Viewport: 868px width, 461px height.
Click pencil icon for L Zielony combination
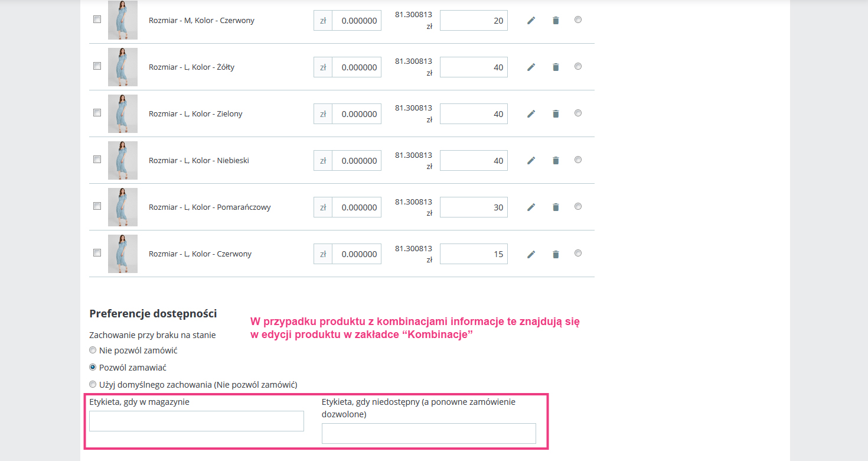531,114
